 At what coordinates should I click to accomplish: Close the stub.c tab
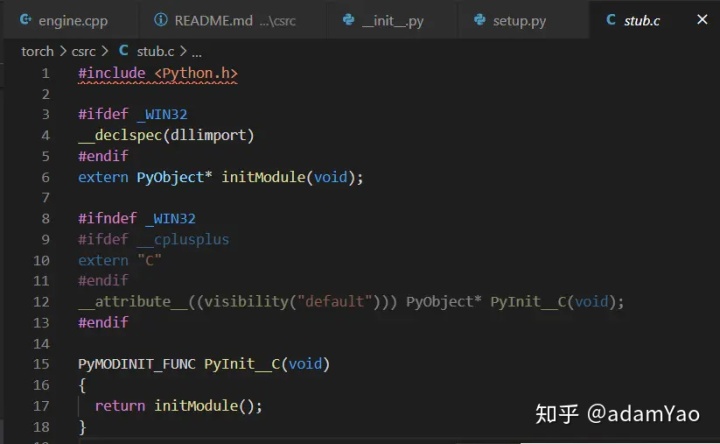click(702, 20)
